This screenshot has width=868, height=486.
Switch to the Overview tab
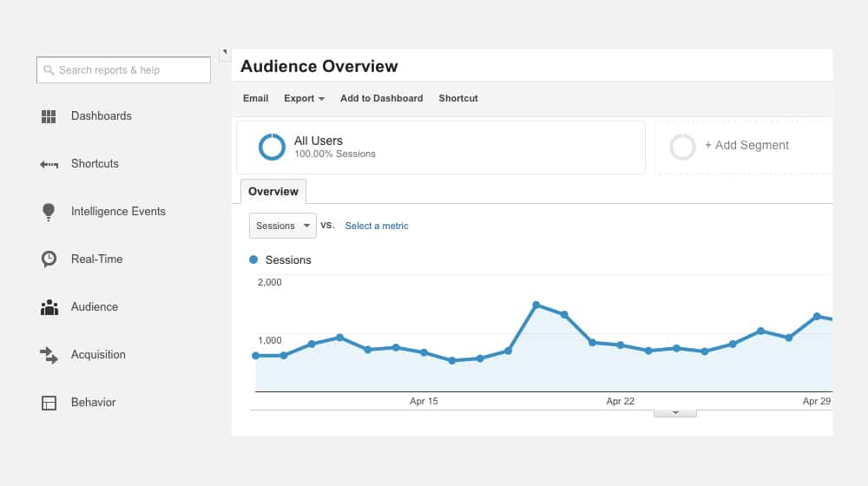273,192
